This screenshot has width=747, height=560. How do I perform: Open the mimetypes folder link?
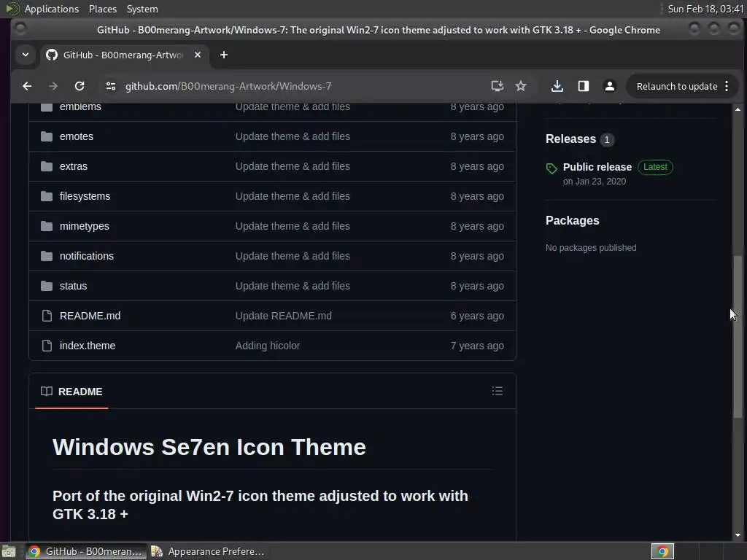click(85, 226)
